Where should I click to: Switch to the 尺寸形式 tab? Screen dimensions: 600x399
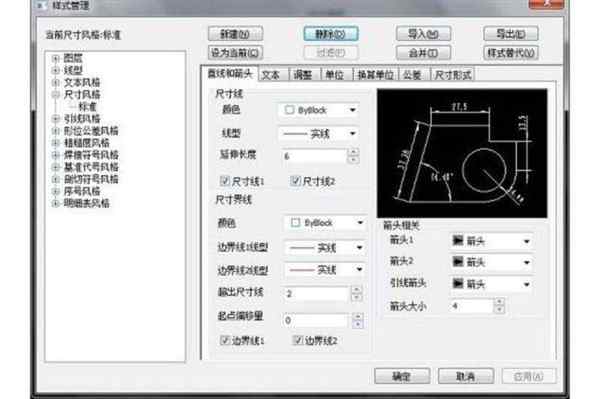click(x=452, y=75)
